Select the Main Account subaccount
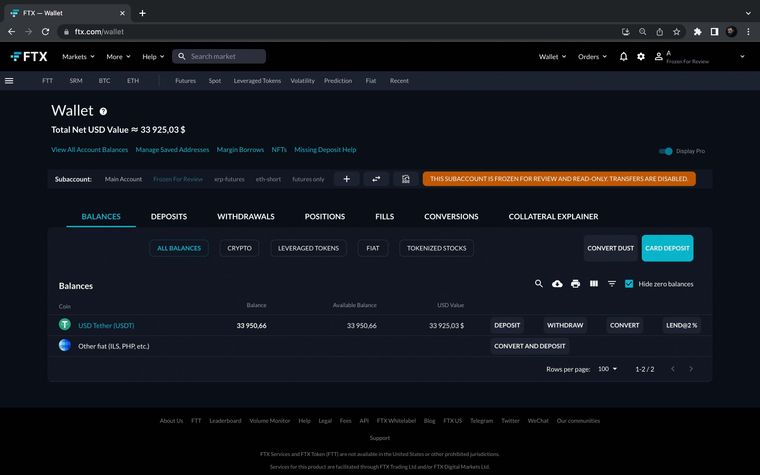 (x=123, y=179)
